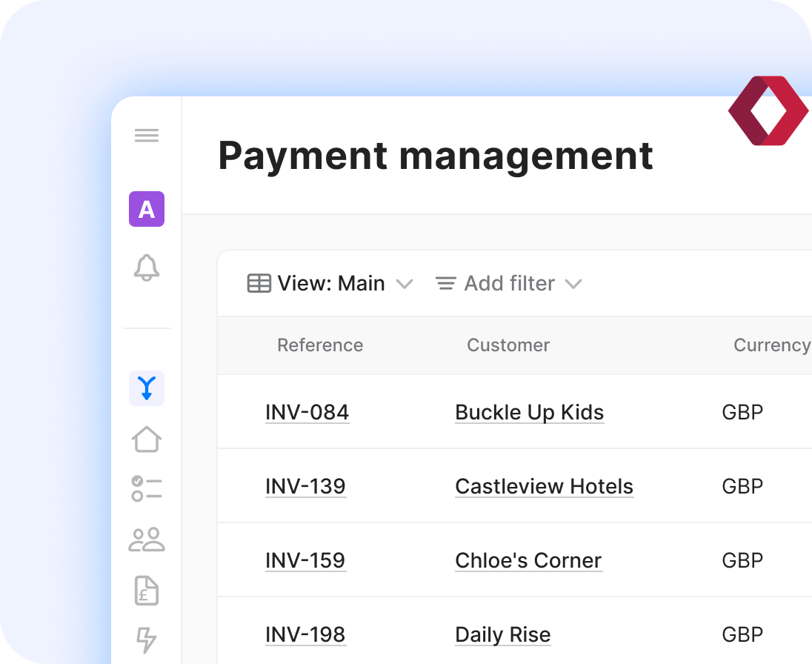Click the purple A account avatar

point(147,209)
